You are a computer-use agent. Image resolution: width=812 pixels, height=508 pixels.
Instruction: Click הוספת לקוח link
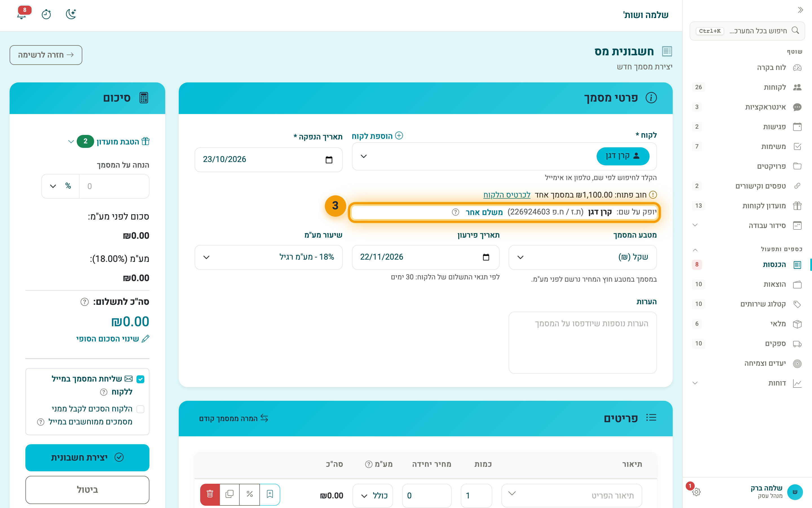378,136
